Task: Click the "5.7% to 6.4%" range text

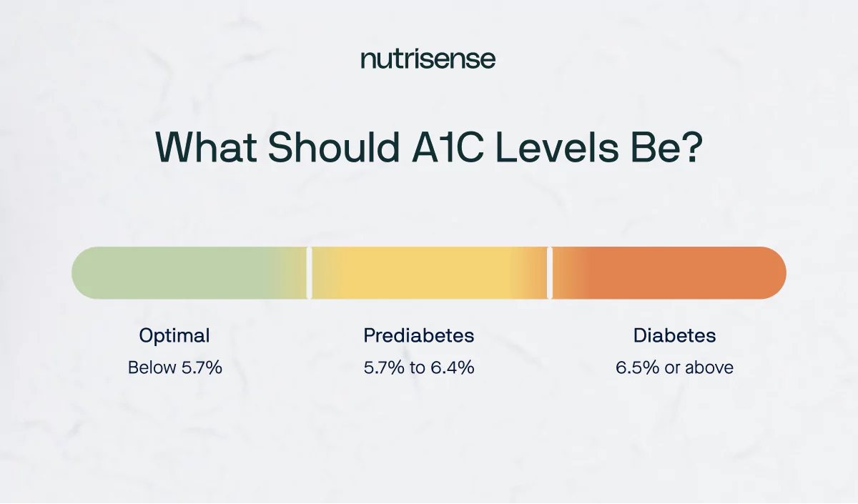Action: 418,367
